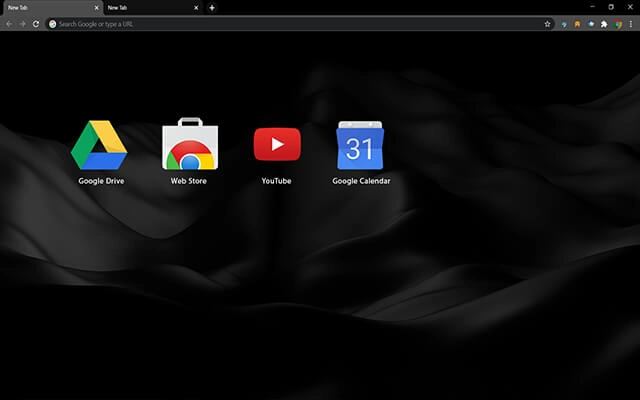Bookmark this tab with the star icon
This screenshot has height=400, width=640.
click(547, 24)
